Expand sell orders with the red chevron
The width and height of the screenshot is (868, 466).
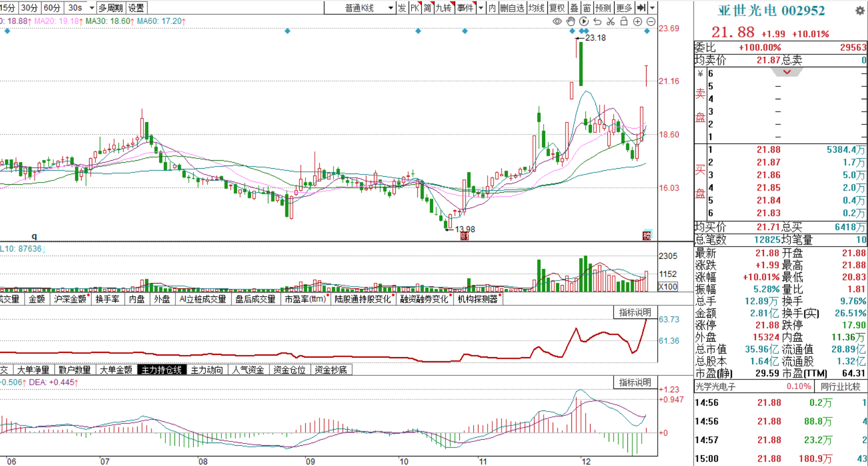pyautogui.click(x=787, y=72)
